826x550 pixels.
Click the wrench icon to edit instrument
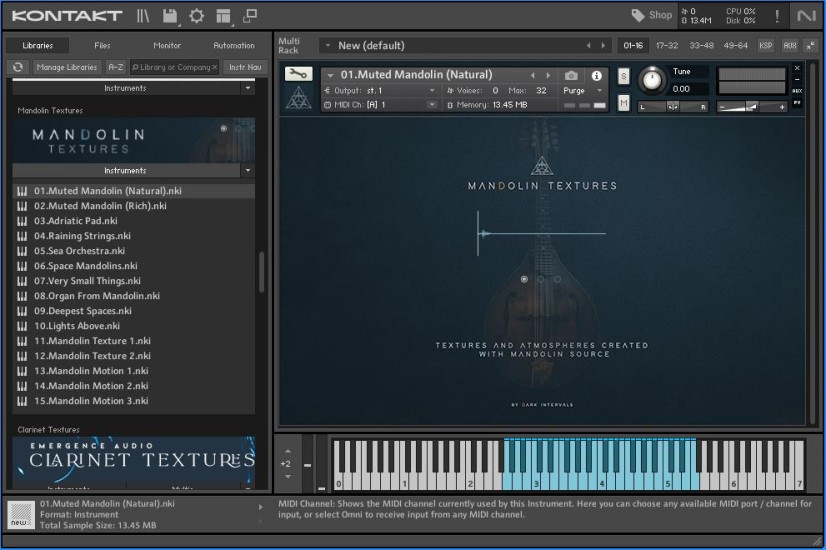(x=298, y=75)
